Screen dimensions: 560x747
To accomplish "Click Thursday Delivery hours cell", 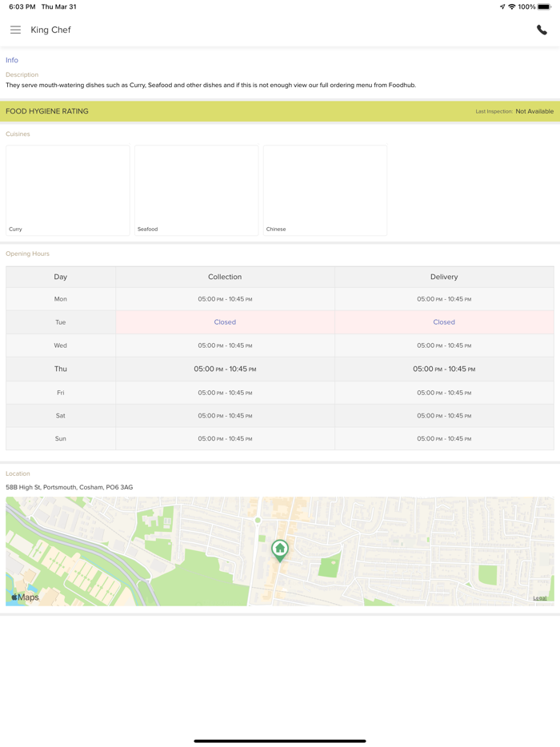I will point(444,370).
